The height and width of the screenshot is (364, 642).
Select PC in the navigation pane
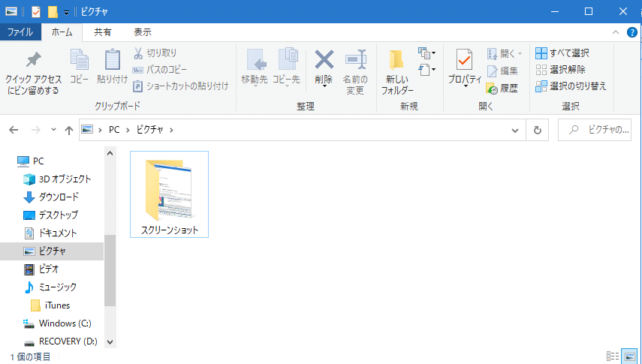coord(38,161)
